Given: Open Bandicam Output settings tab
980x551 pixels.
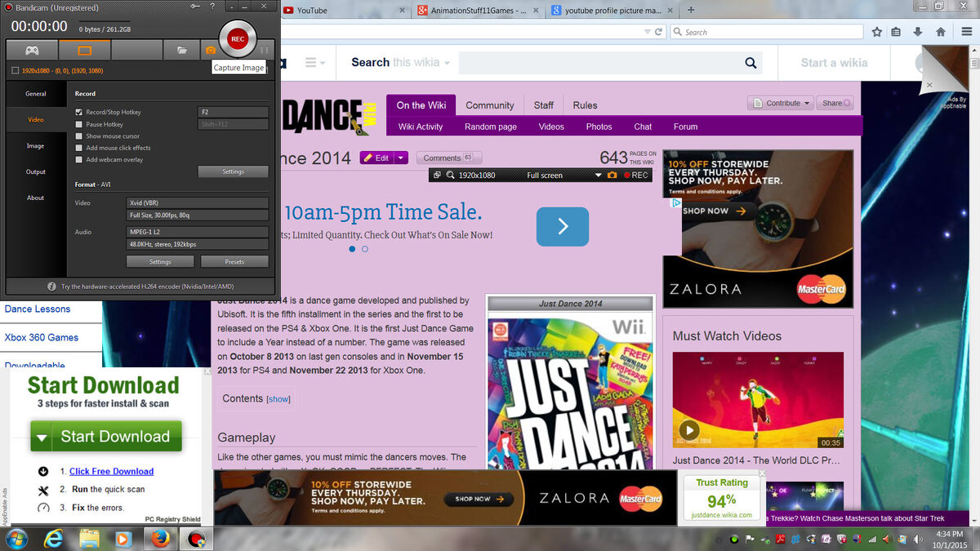Looking at the screenshot, I should pyautogui.click(x=36, y=172).
